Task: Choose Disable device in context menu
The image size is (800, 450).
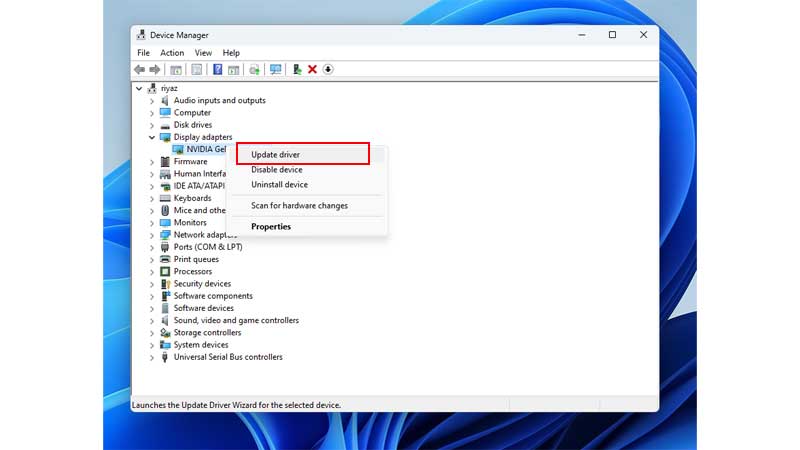Action: [306, 169]
